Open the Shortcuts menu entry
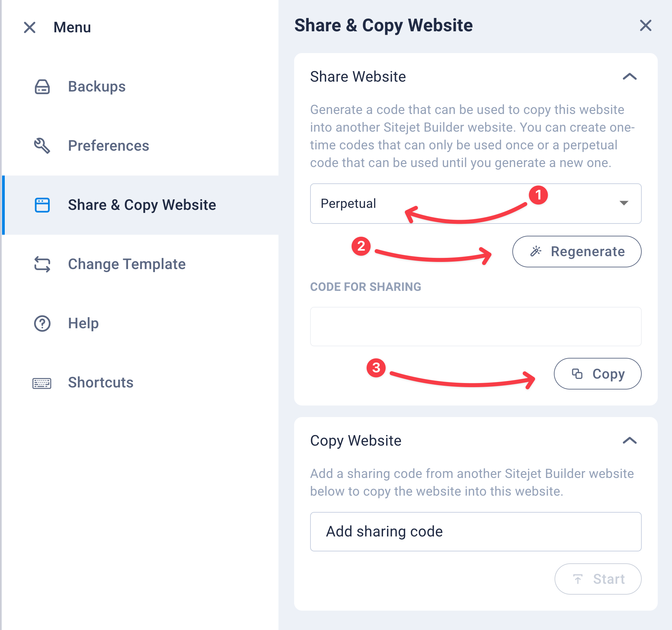This screenshot has width=672, height=630. tap(100, 383)
